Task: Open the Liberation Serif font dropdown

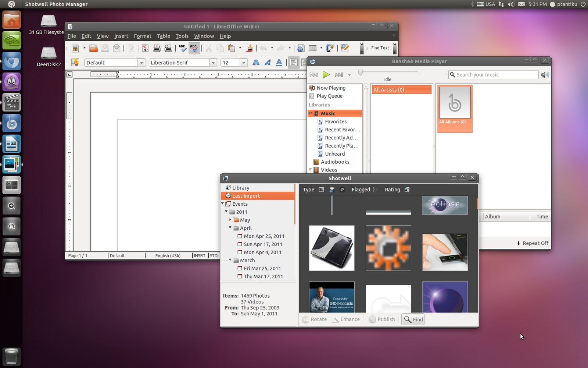Action: [213, 63]
